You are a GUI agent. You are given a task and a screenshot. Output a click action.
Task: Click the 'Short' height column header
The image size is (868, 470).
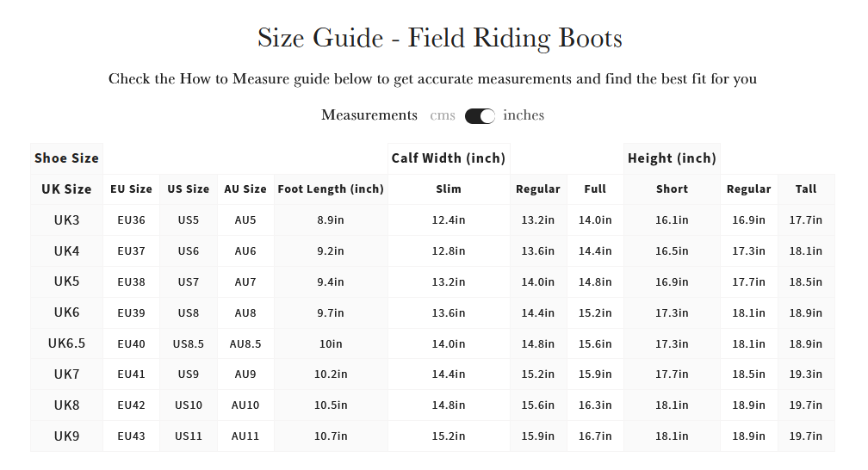(x=672, y=189)
